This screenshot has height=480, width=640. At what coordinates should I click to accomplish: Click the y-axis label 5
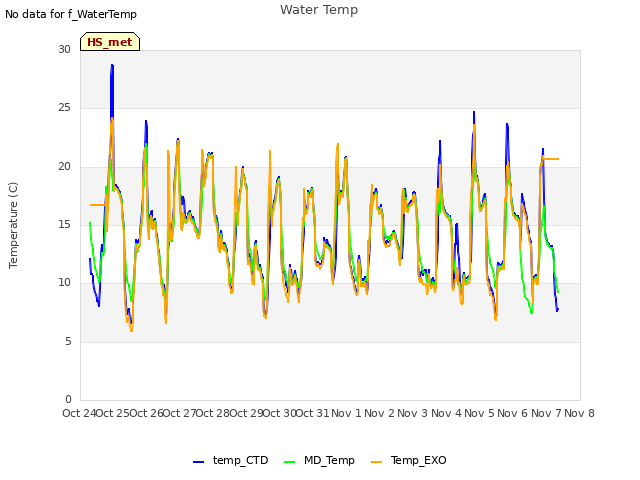tap(68, 341)
